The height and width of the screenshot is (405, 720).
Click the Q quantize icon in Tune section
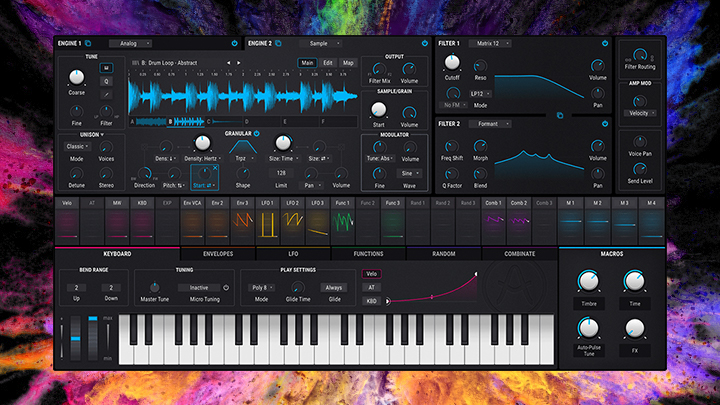[x=106, y=82]
